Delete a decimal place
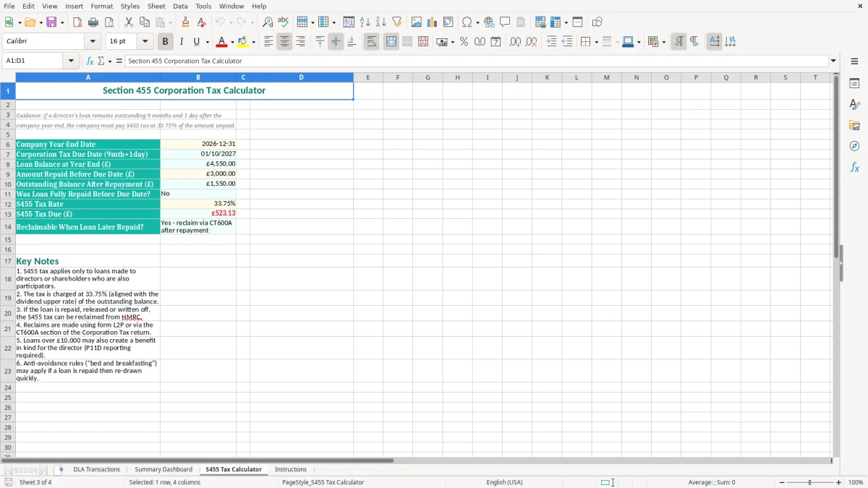This screenshot has width=868, height=488. (x=531, y=42)
